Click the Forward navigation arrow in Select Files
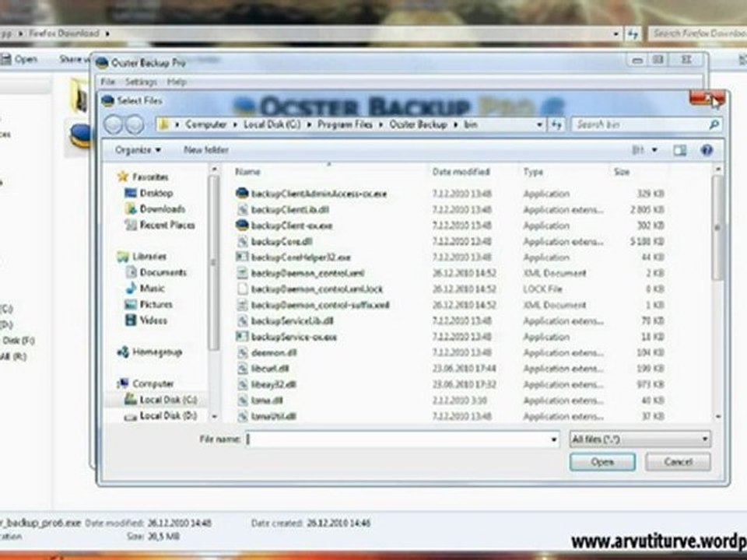This screenshot has height=560, width=747. pos(135,124)
